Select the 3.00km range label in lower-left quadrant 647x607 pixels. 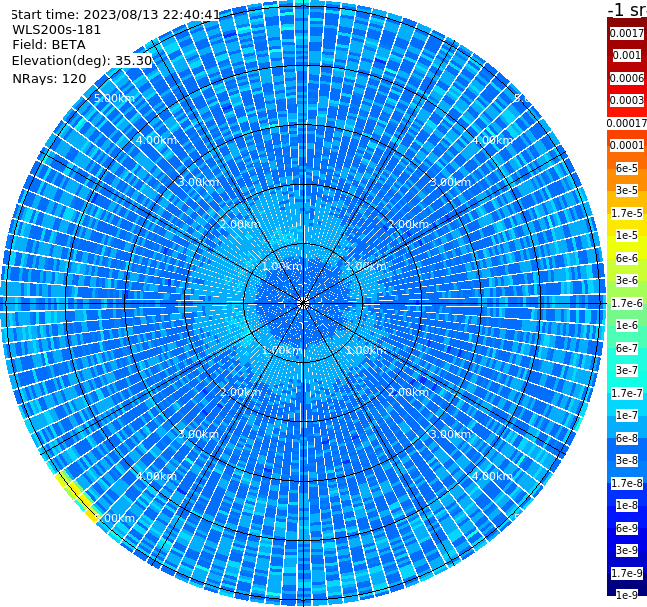click(198, 434)
